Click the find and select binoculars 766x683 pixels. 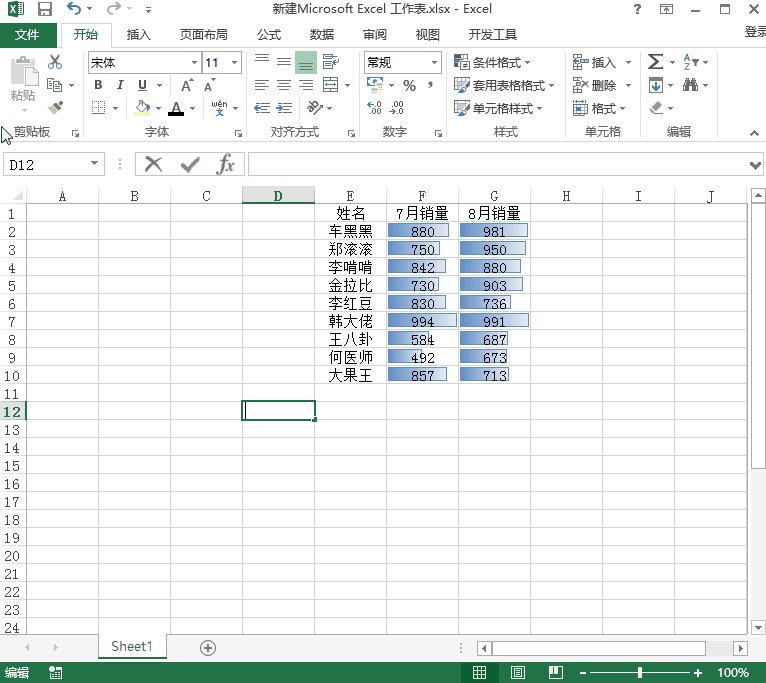[690, 85]
